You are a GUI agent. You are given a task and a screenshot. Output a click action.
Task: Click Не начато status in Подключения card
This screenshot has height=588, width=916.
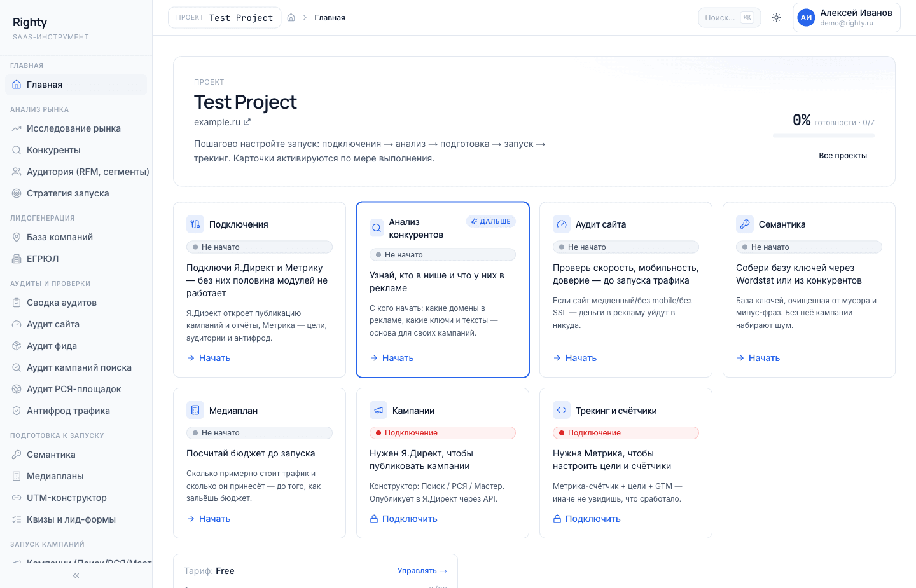(260, 247)
